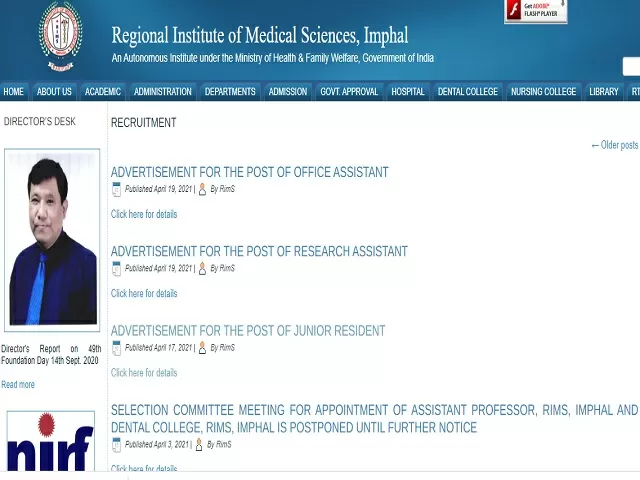This screenshot has width=640, height=480.
Task: Click author icon beside Selection Committee post
Action: point(199,445)
